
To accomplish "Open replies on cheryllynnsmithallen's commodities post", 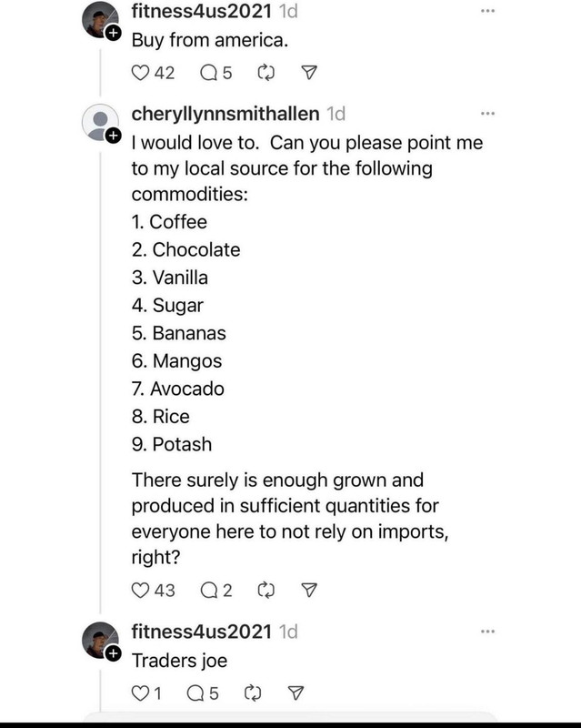I will tap(209, 590).
